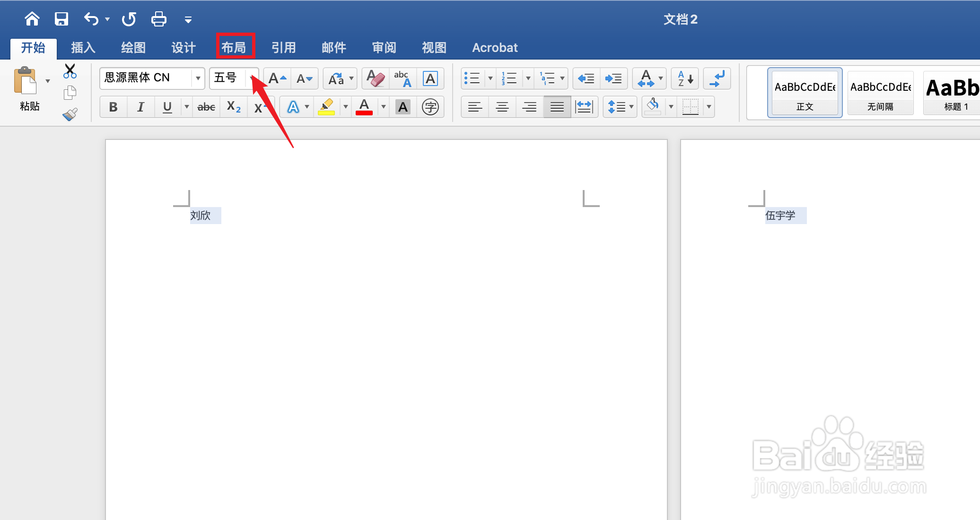Toggle bold formatting
This screenshot has width=980, height=520.
pos(114,107)
